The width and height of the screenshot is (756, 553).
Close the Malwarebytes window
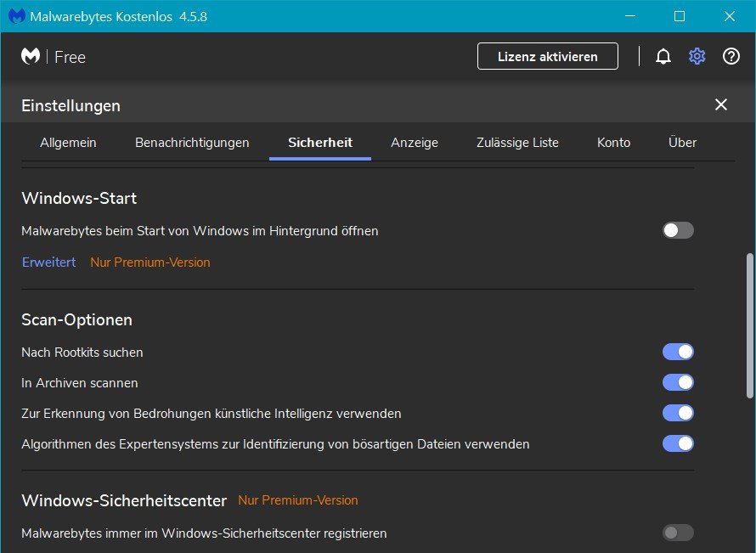coord(730,16)
